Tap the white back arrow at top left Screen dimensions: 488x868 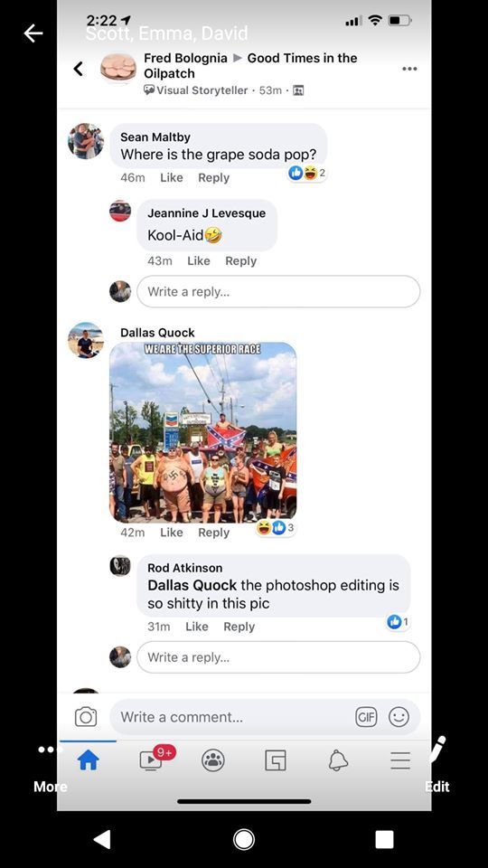click(x=33, y=33)
